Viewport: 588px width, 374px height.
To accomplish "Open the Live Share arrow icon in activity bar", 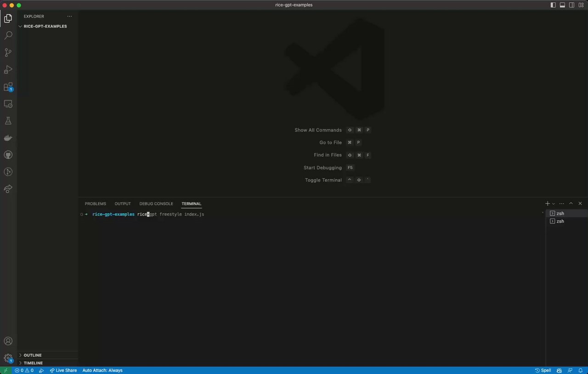I will [8, 189].
